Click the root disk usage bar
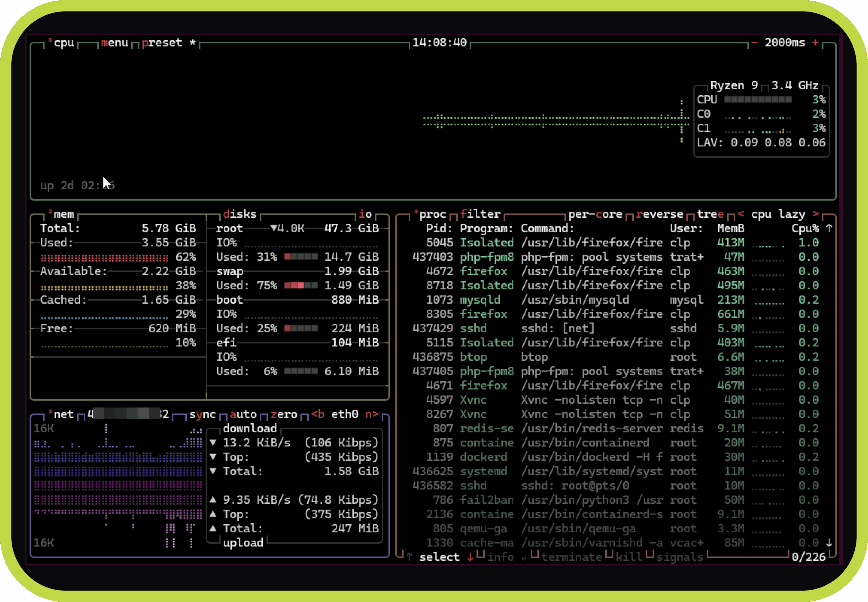868x602 pixels. coord(301,257)
